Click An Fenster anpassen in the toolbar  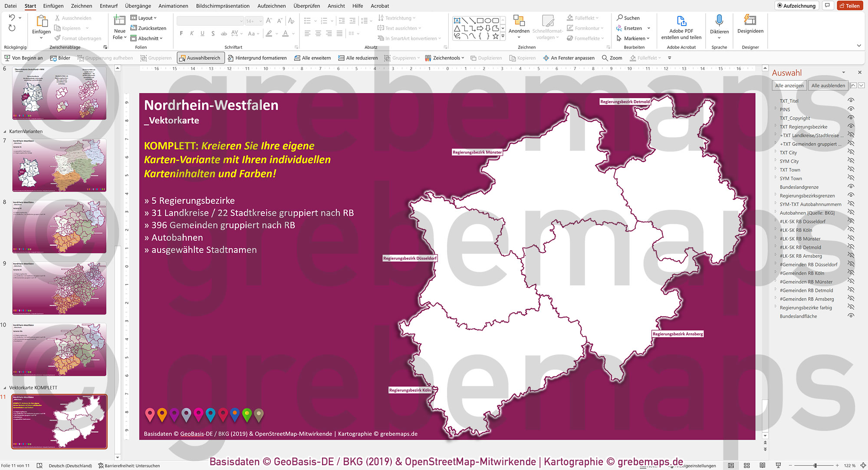[569, 57]
